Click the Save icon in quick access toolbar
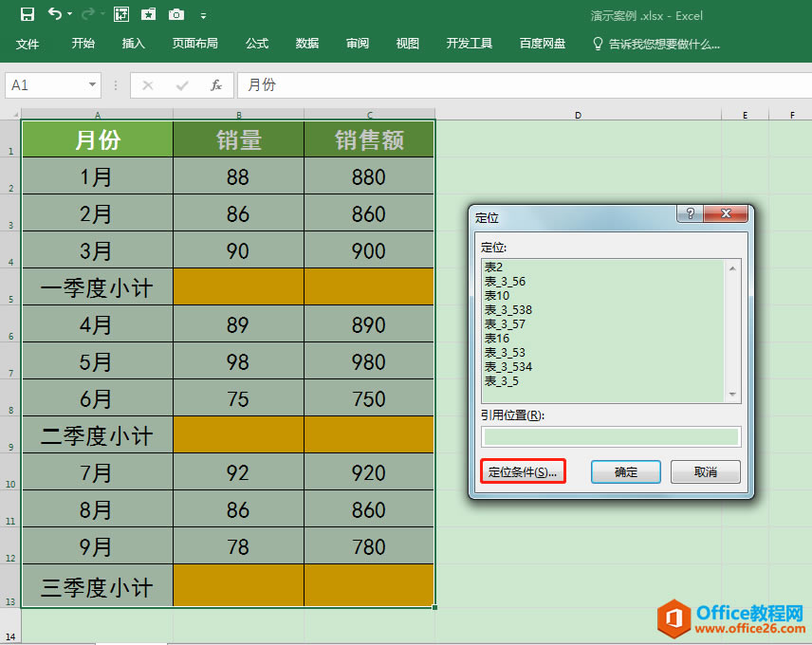Viewport: 812px width, 645px height. [27, 14]
